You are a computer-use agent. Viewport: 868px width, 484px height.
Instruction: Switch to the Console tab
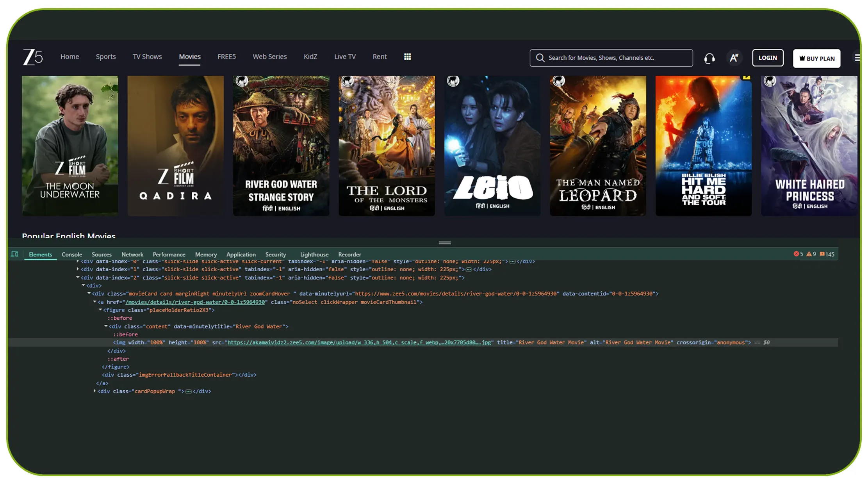point(72,254)
